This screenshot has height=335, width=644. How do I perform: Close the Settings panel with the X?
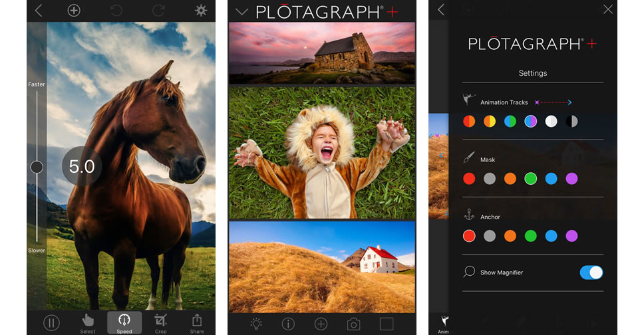coord(608,9)
